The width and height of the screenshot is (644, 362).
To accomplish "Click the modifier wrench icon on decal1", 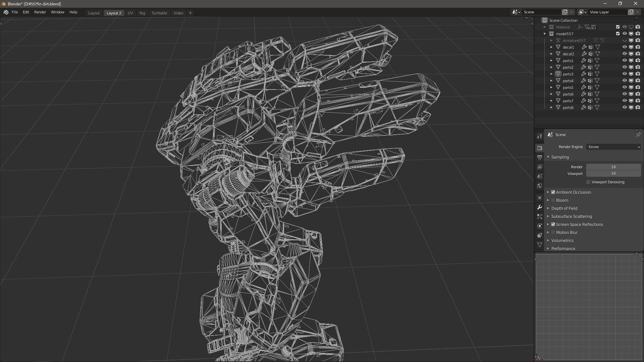I will 584,47.
